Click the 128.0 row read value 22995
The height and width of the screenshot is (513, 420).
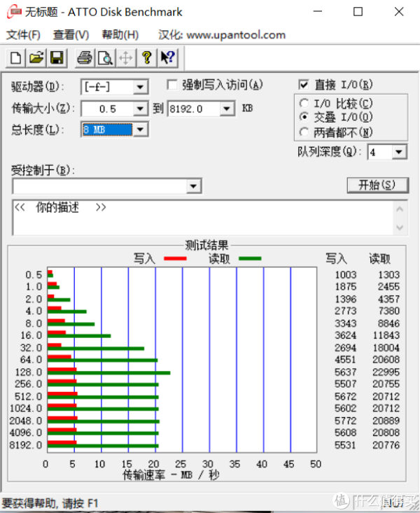[386, 372]
